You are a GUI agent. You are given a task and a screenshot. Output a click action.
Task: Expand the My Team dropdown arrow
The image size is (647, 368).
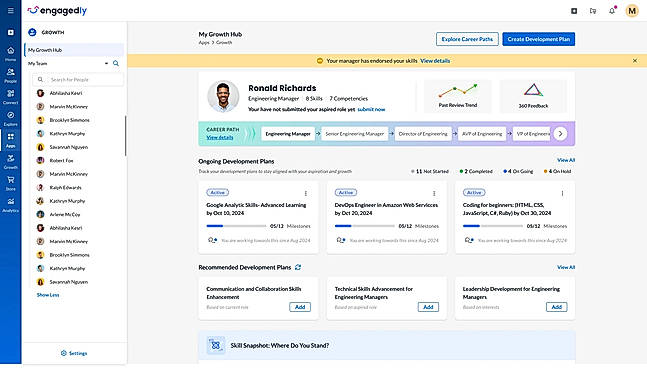point(106,63)
